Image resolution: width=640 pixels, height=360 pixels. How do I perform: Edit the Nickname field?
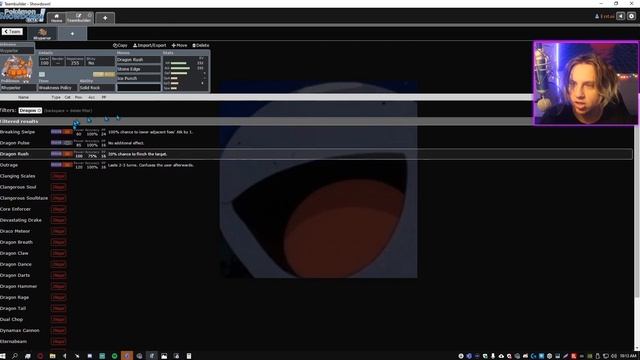(17, 51)
